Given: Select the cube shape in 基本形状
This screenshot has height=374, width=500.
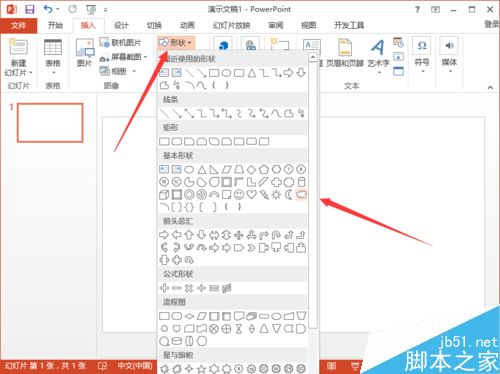Looking at the screenshot, I should pos(164,194).
